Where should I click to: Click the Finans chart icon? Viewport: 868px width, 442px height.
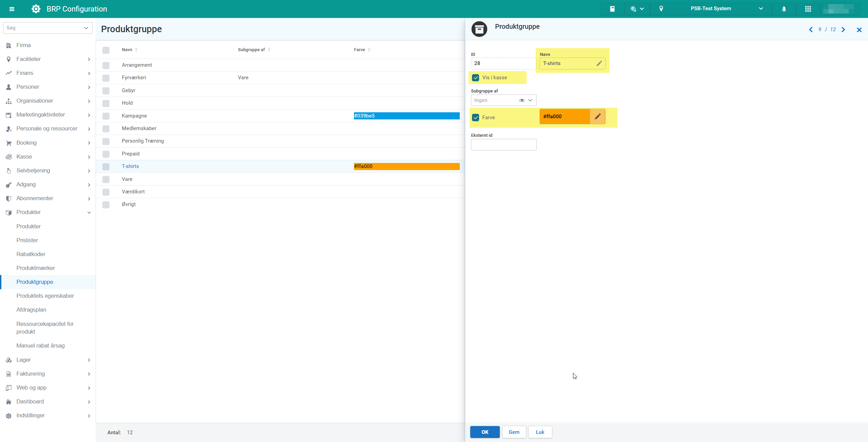pyautogui.click(x=9, y=73)
